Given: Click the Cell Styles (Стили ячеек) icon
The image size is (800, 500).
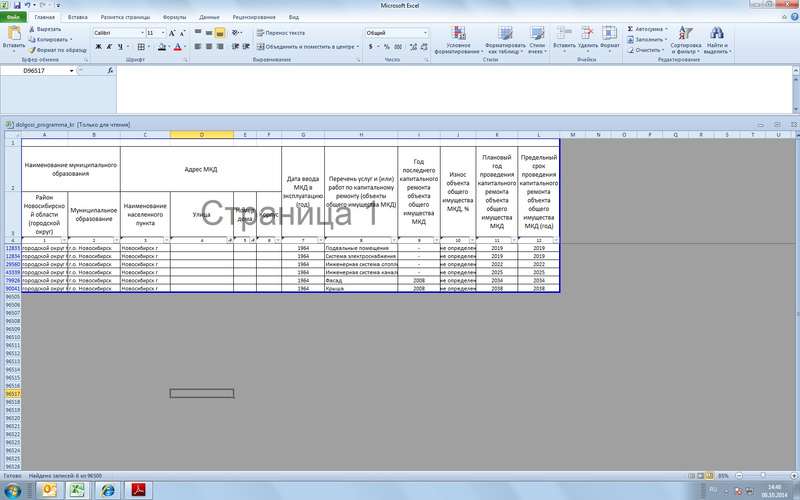Looking at the screenshot, I should click(537, 40).
